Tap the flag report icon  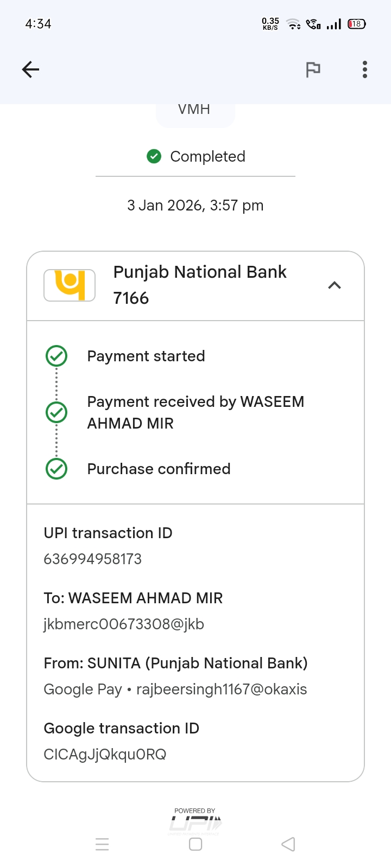point(313,69)
